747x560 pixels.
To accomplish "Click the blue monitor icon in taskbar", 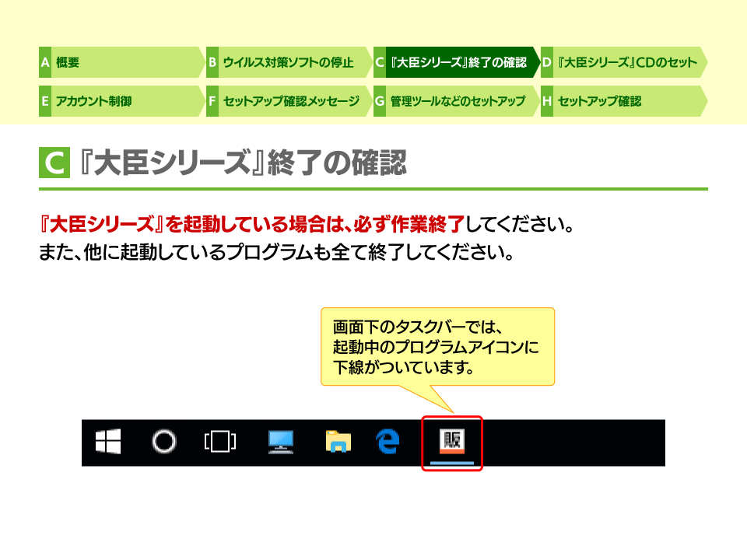I will coord(281,442).
